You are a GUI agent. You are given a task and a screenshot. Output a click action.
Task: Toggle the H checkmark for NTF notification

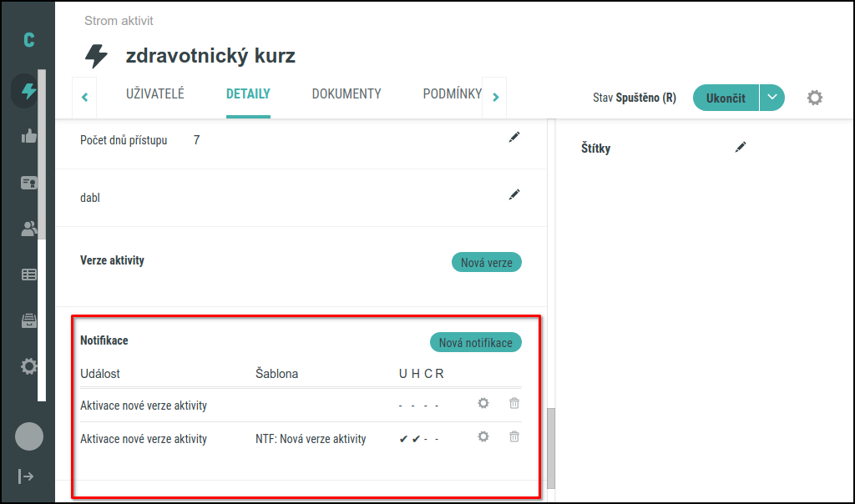click(416, 436)
